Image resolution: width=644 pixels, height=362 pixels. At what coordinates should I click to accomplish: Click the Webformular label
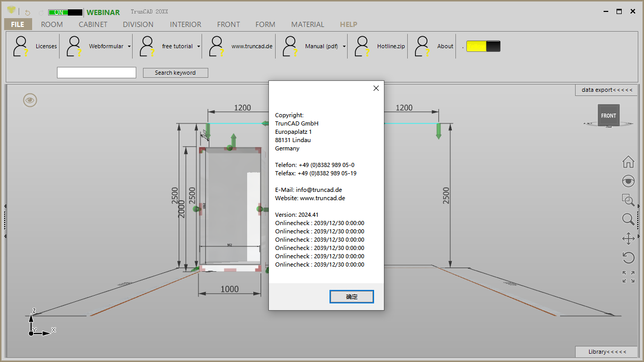106,46
